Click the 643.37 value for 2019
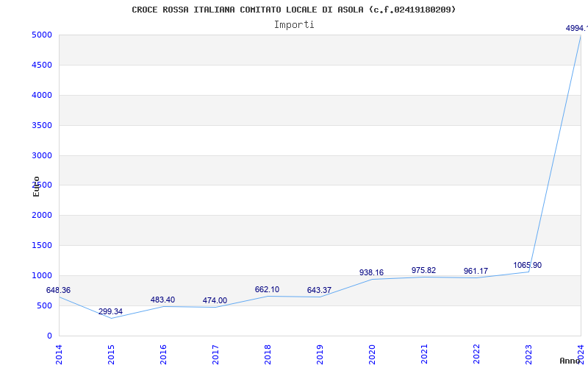 point(319,291)
